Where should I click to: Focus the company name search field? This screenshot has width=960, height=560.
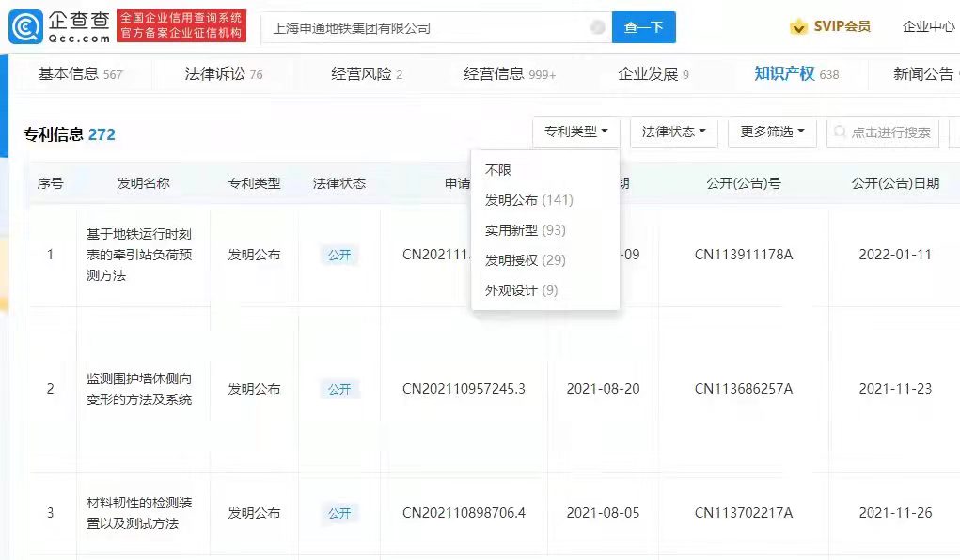click(436, 27)
